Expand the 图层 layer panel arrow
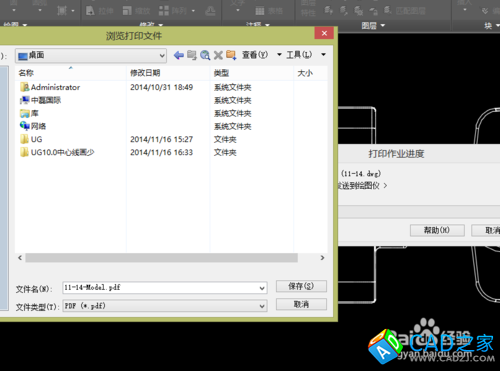 click(382, 25)
